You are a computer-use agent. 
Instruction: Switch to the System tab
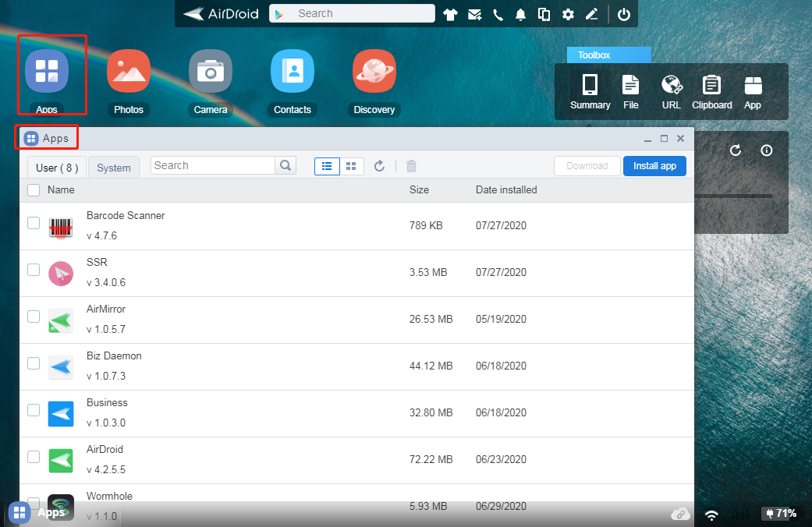tap(114, 168)
